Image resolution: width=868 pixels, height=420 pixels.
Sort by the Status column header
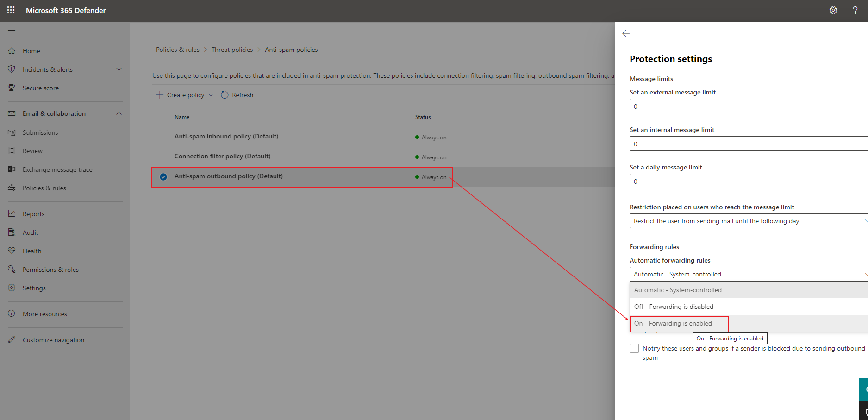(x=423, y=117)
